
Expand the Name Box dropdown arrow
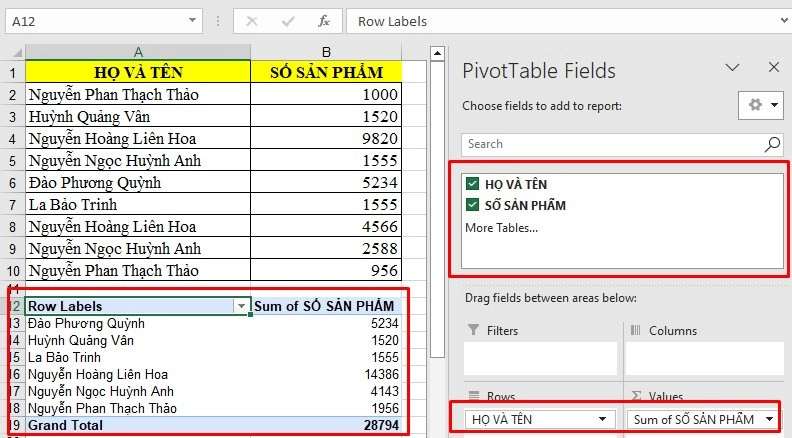point(195,21)
